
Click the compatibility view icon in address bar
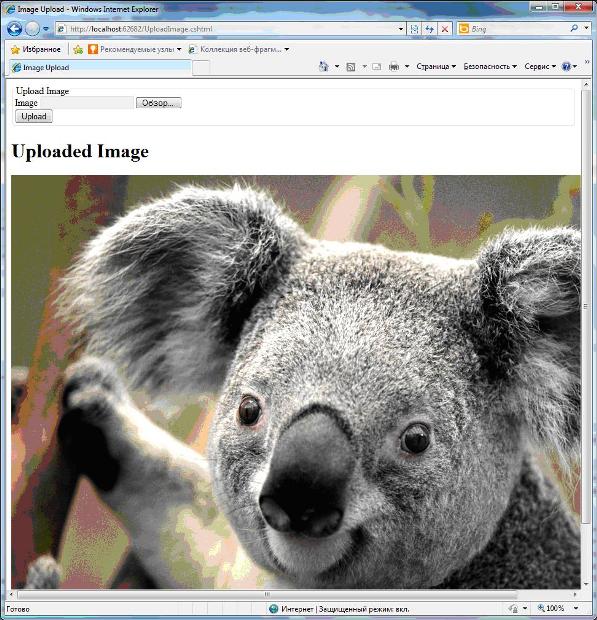coord(414,29)
